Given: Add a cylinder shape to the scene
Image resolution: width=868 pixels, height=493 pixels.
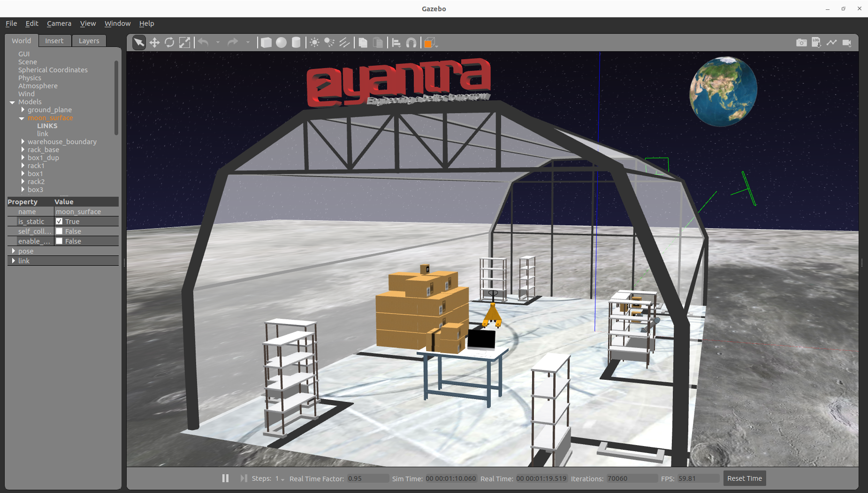Looking at the screenshot, I should coord(296,43).
